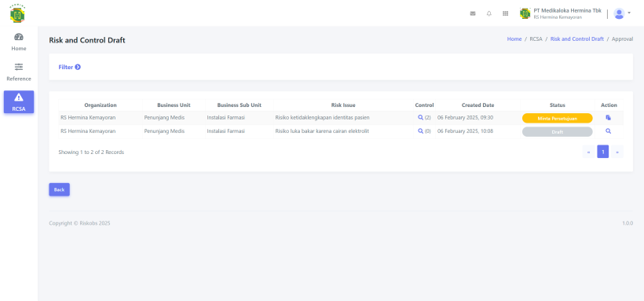Follow the Risk and Control Draft breadcrumb link
Image resolution: width=644 pixels, height=301 pixels.
[577, 39]
